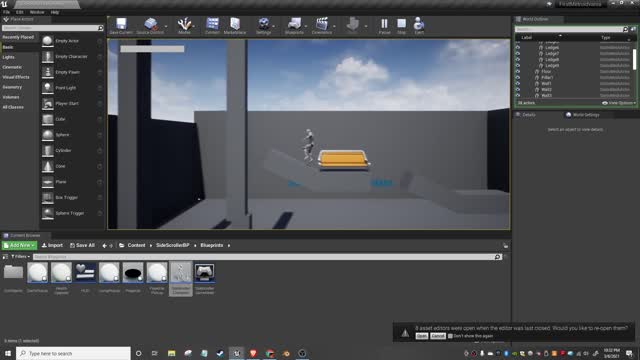Open the Help menu
This screenshot has width=640, height=360.
point(55,12)
